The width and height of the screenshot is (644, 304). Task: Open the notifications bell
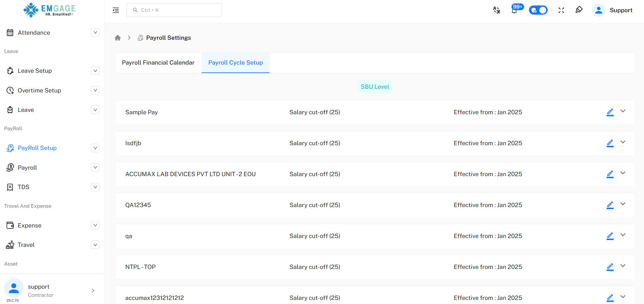coord(514,11)
